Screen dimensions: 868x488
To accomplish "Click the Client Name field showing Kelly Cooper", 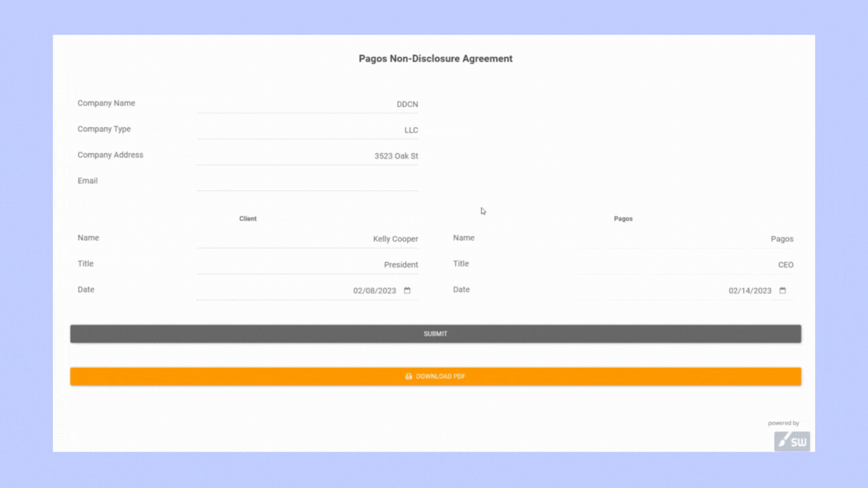I will click(307, 239).
